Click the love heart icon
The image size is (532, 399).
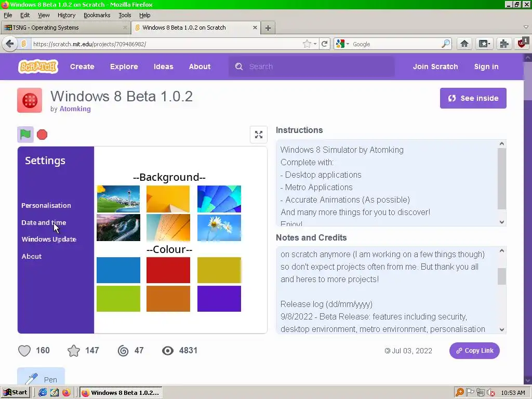coord(24,351)
